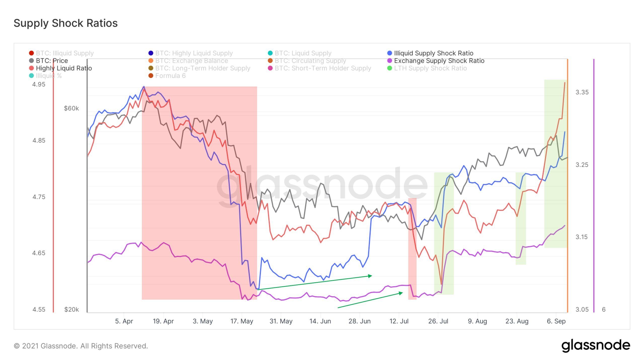Toggle the Formula 6 legend item
The image size is (644, 362).
pyautogui.click(x=167, y=76)
